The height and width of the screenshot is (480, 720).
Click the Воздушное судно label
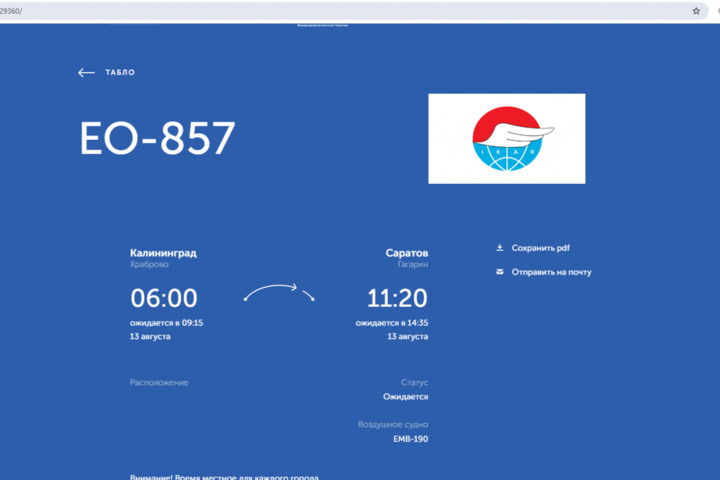click(393, 424)
